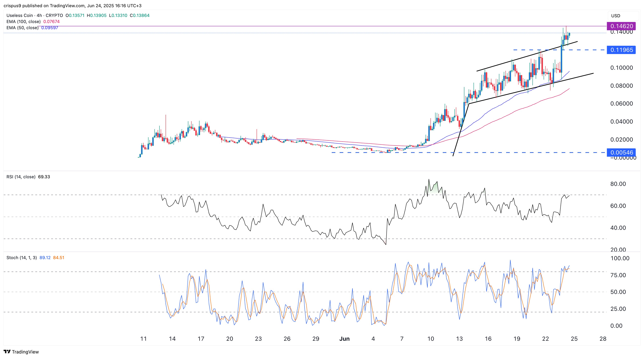
Task: Click the 0.10000 price axis level
Action: tap(621, 68)
